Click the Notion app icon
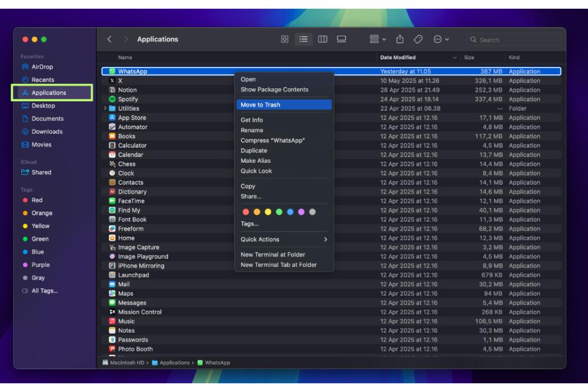The width and height of the screenshot is (588, 392). [x=112, y=90]
